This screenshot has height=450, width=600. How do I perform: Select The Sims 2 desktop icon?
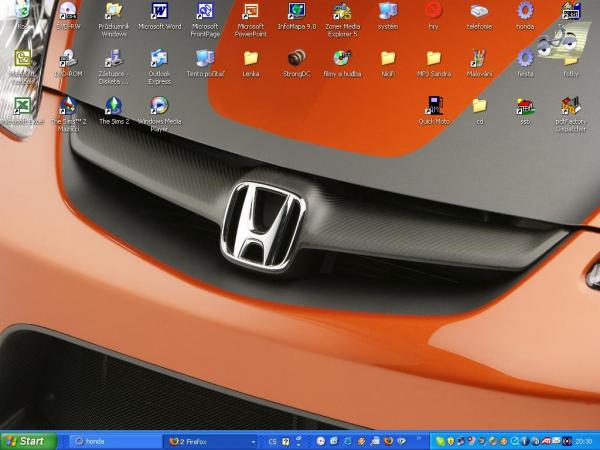[113, 106]
